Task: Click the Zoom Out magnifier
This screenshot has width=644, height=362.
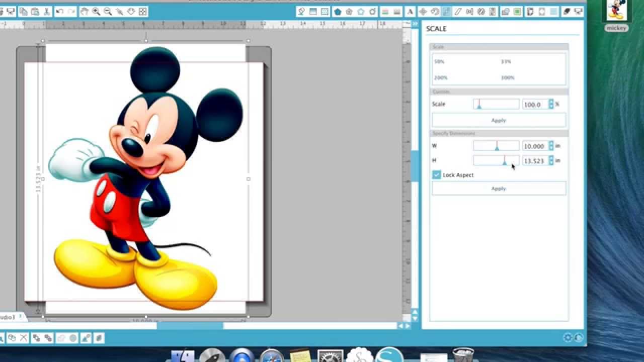Action: [x=108, y=11]
